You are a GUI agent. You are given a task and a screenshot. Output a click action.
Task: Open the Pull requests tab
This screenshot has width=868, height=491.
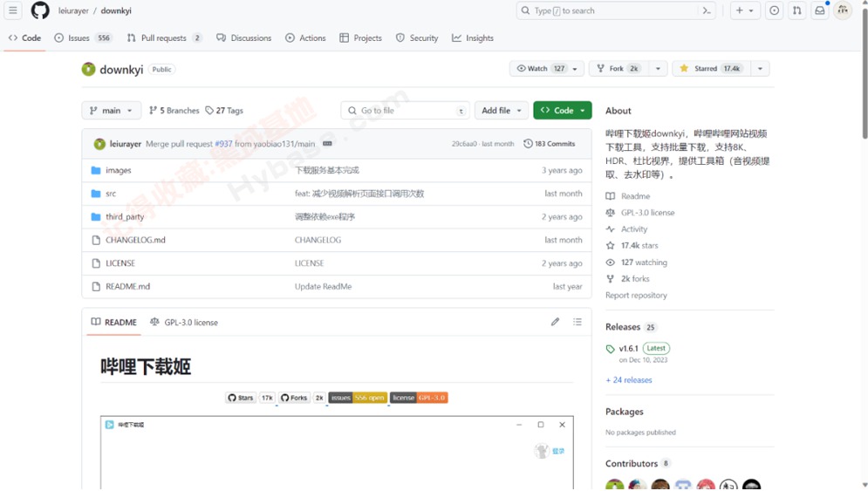[164, 38]
